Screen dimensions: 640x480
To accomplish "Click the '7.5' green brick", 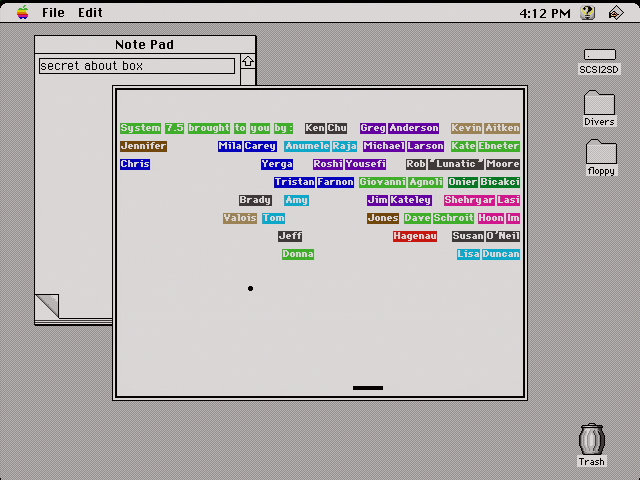I will pos(174,128).
